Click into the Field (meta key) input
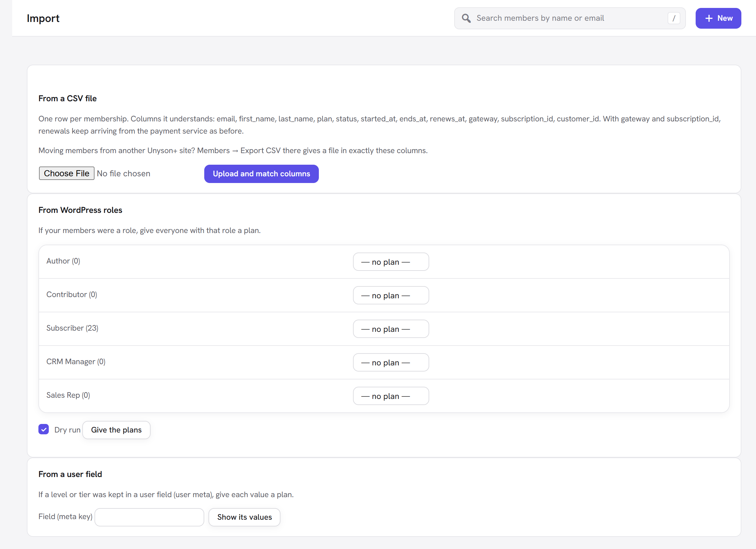 tap(149, 517)
